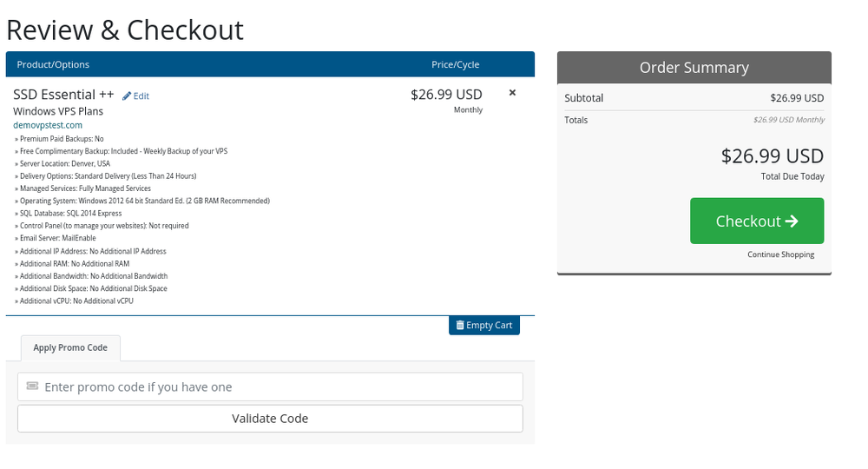Click the ticket icon in the promo field

click(33, 386)
